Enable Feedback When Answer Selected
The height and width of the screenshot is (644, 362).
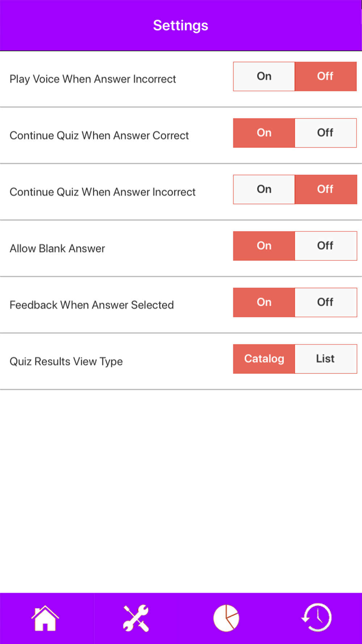[264, 302]
